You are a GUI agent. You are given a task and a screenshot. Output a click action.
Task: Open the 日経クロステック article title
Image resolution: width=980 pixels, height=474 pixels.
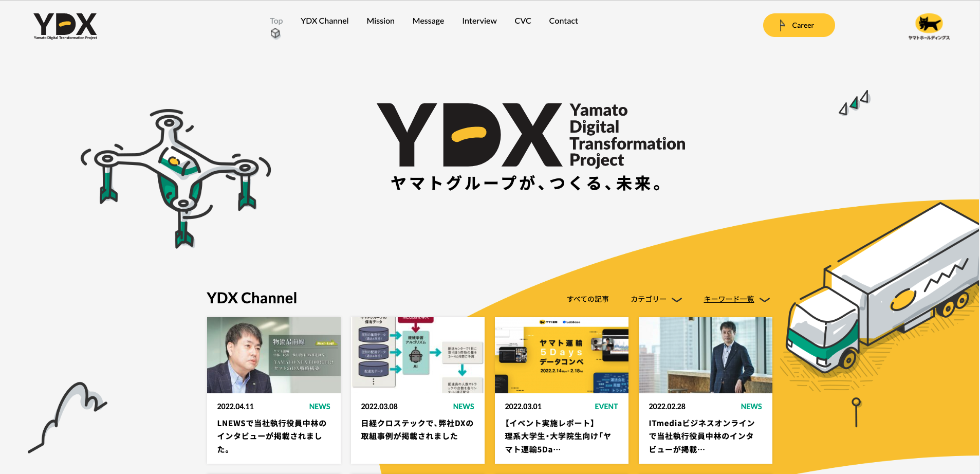pyautogui.click(x=417, y=430)
